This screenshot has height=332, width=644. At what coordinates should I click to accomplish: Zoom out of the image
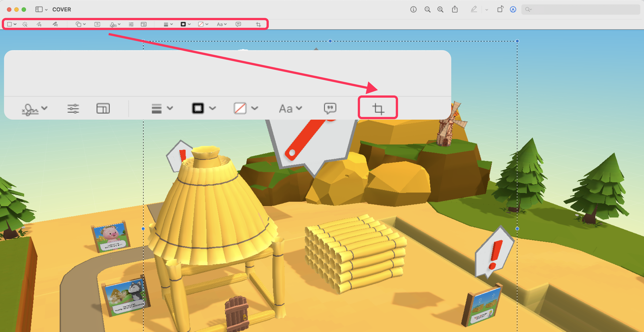coord(428,9)
